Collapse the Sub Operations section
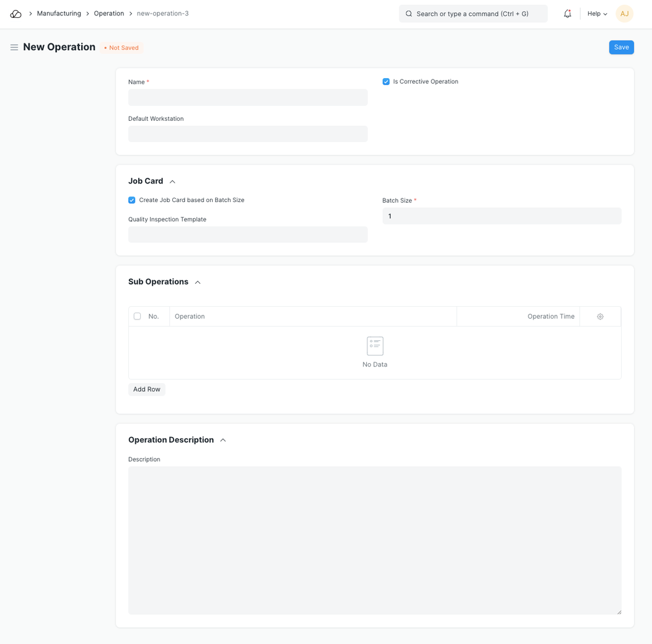 [198, 282]
